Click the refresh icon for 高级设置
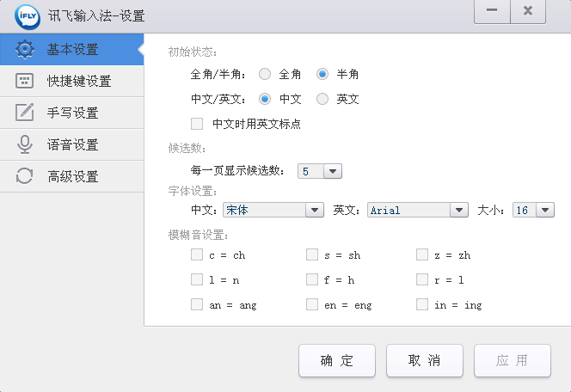Viewport: 571px width, 392px height. 25,176
